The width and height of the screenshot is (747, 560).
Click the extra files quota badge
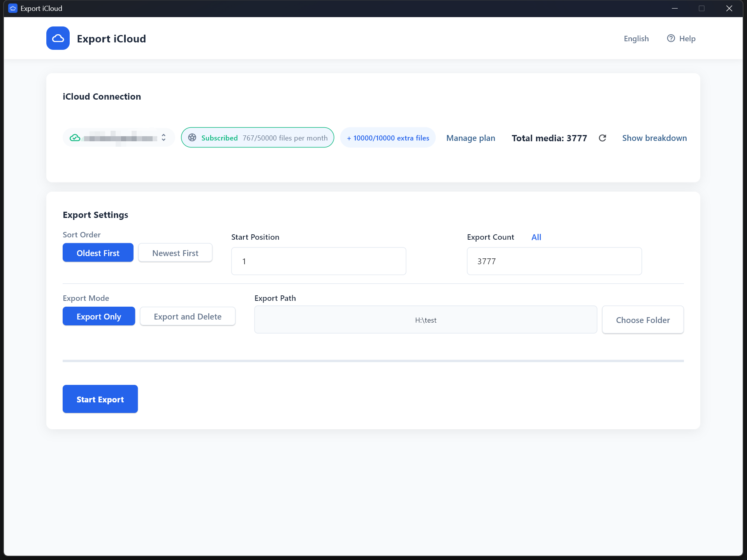[388, 138]
